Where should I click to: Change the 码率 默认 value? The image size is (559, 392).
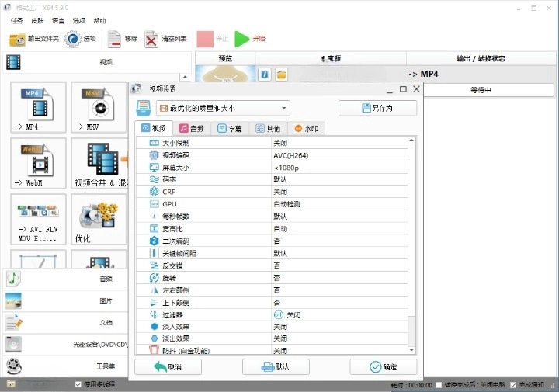tap(339, 179)
